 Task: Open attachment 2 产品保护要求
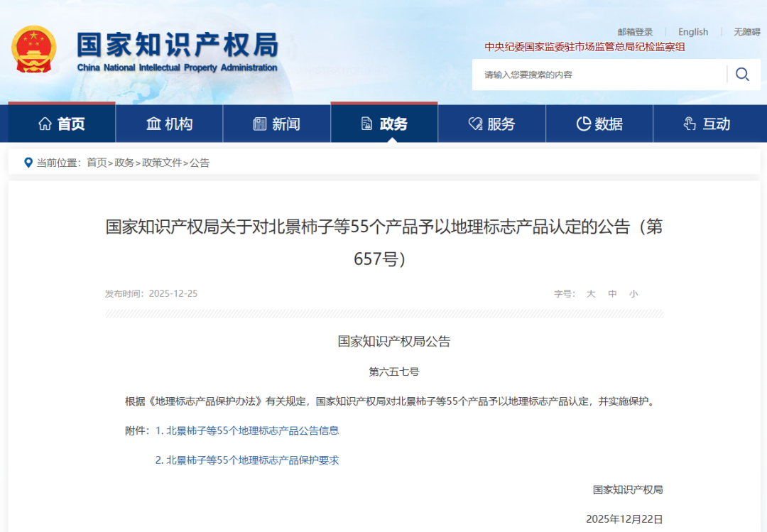246,460
